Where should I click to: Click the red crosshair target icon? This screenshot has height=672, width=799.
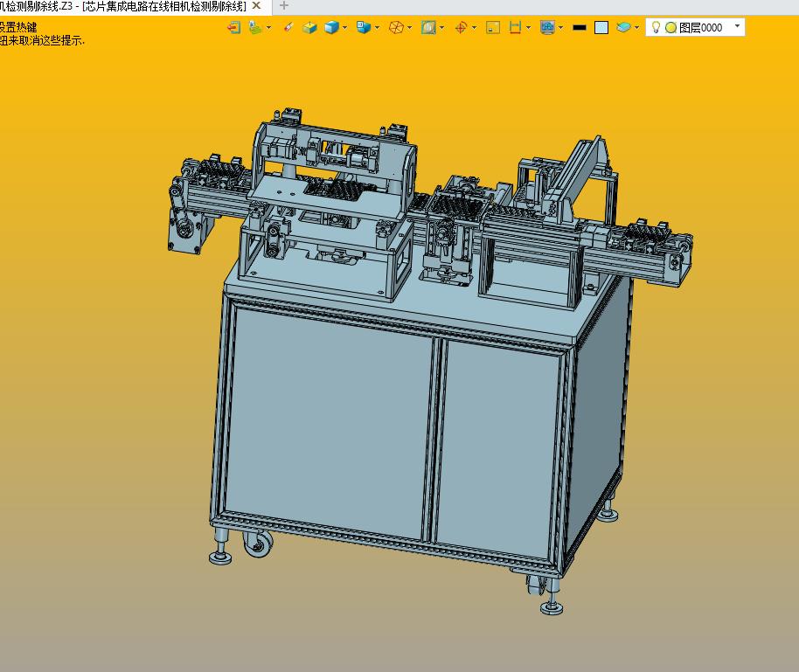pos(461,27)
